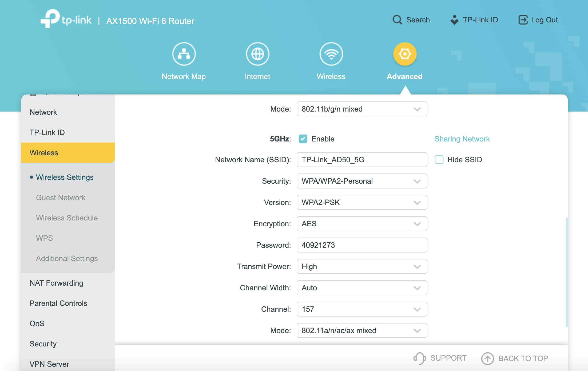The image size is (588, 371).
Task: Open the Transmit Power dropdown
Action: [361, 266]
